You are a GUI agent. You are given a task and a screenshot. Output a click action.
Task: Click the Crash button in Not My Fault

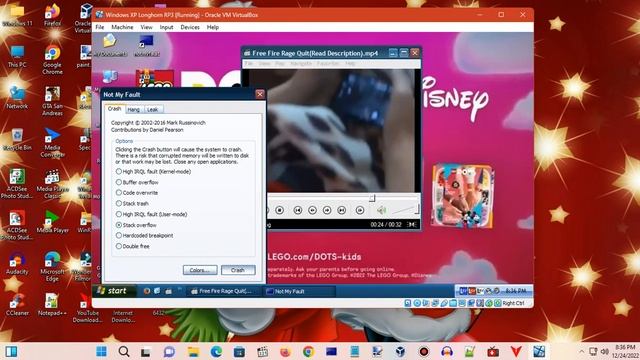pos(238,270)
